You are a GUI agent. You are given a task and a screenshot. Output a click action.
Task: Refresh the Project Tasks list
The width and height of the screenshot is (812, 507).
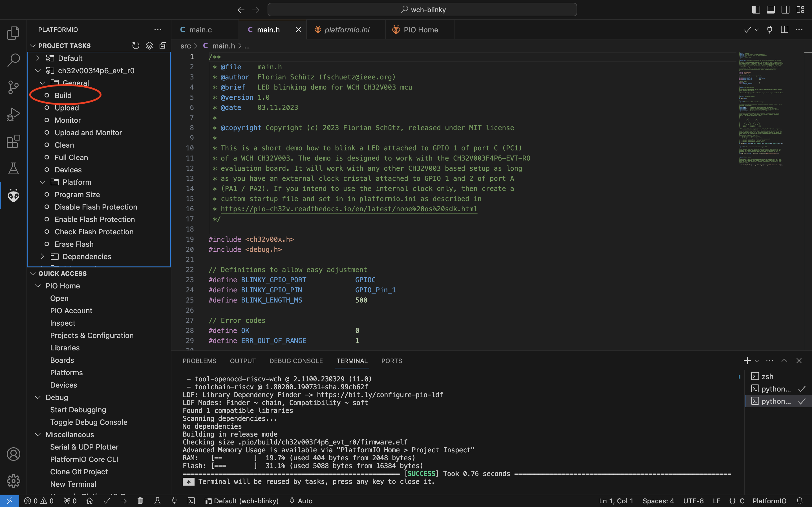point(136,46)
